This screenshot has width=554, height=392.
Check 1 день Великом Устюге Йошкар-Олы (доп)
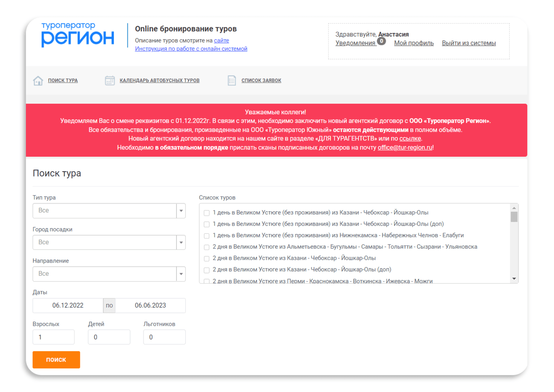tap(207, 224)
